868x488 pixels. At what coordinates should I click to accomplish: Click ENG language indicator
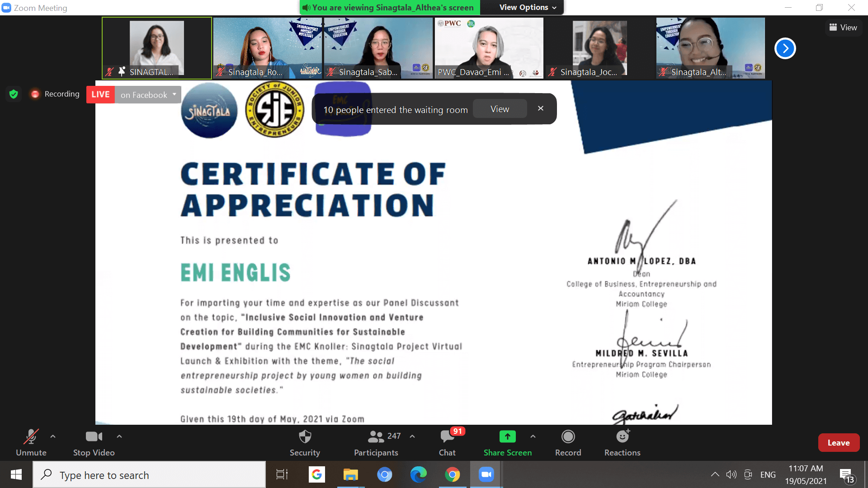pyautogui.click(x=768, y=474)
